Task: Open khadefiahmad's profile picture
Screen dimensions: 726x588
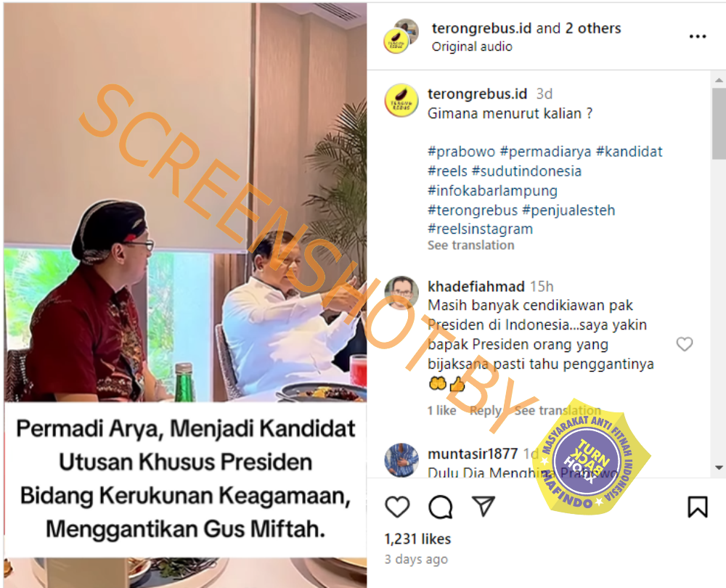Action: tap(401, 292)
